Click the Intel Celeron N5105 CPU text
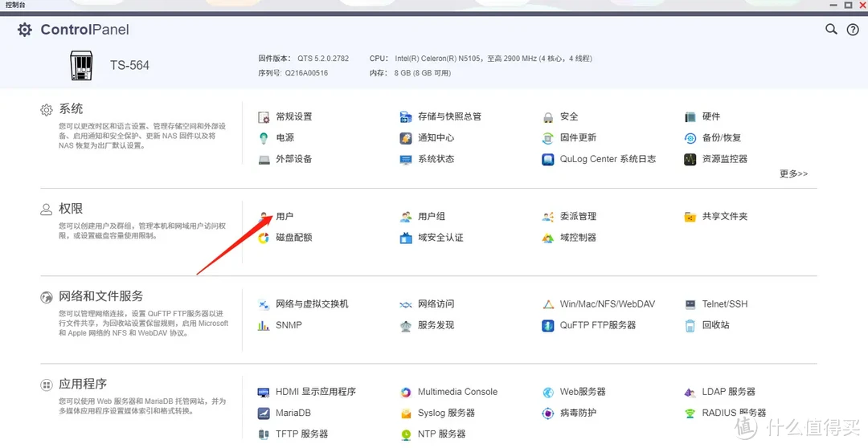The image size is (868, 448). pyautogui.click(x=493, y=58)
